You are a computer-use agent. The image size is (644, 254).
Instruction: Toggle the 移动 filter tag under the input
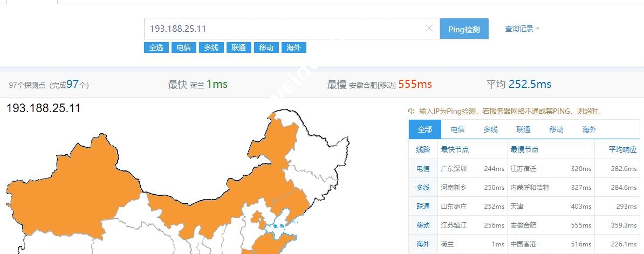[266, 47]
